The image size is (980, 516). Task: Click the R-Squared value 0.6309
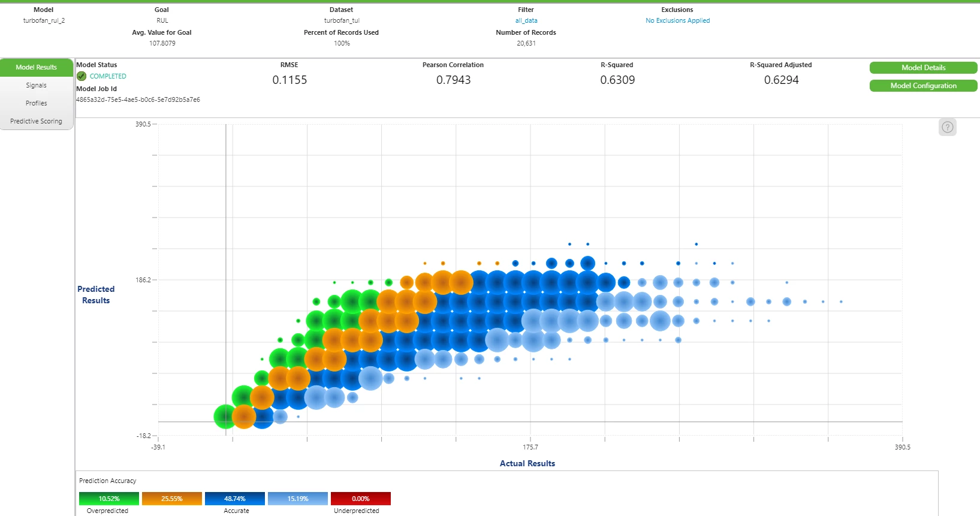point(617,80)
